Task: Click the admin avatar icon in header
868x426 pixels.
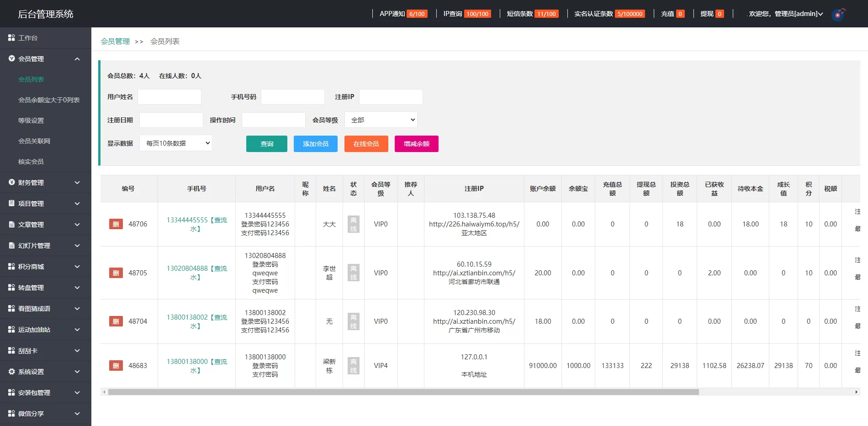Action: point(838,15)
